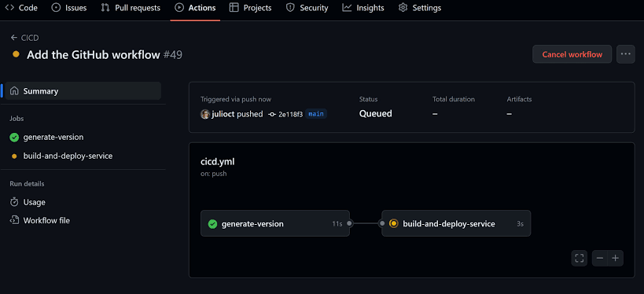Go to Pull requests tab
The width and height of the screenshot is (644, 294).
[131, 8]
